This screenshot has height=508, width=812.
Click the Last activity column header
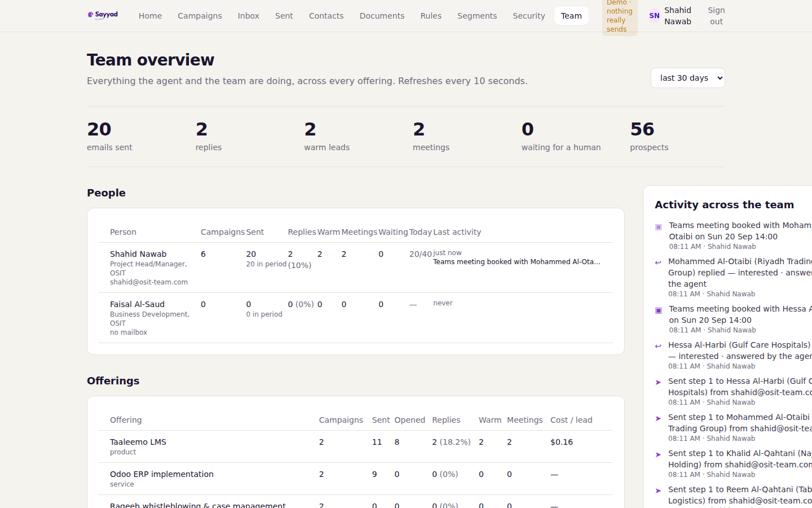[457, 232]
